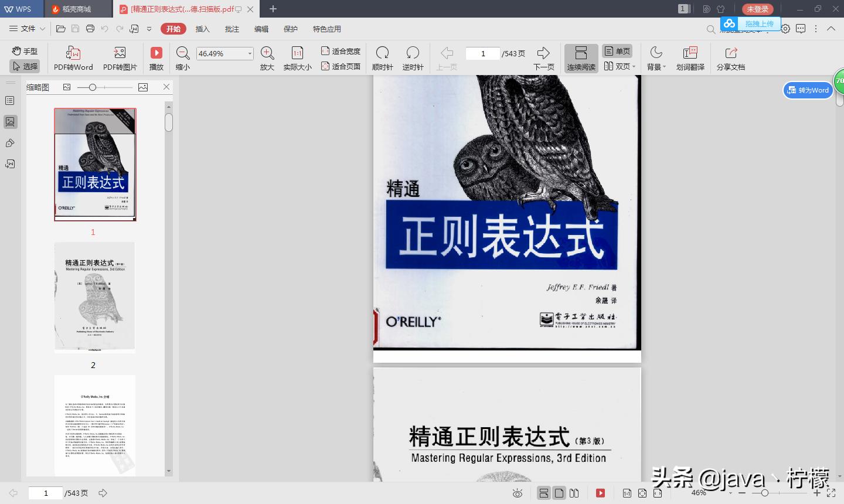Rotate the page clockwise (顺时针)
This screenshot has height=504, width=844.
coord(382,57)
